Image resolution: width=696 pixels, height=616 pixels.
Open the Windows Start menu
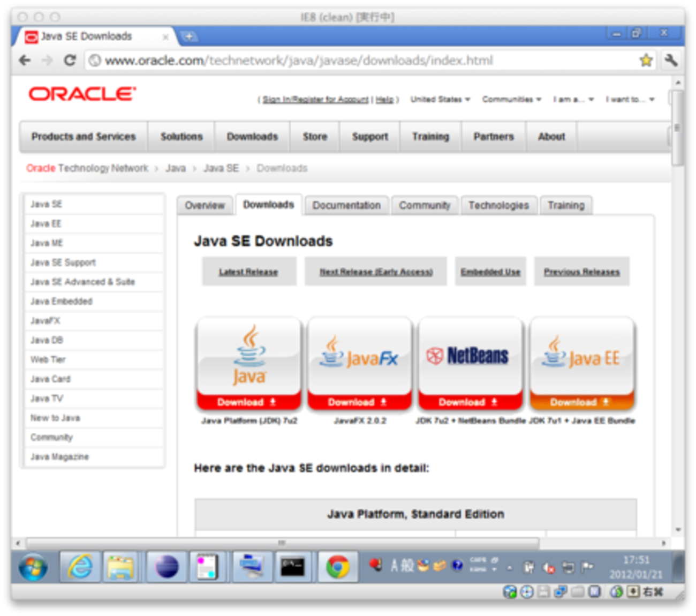pos(33,567)
